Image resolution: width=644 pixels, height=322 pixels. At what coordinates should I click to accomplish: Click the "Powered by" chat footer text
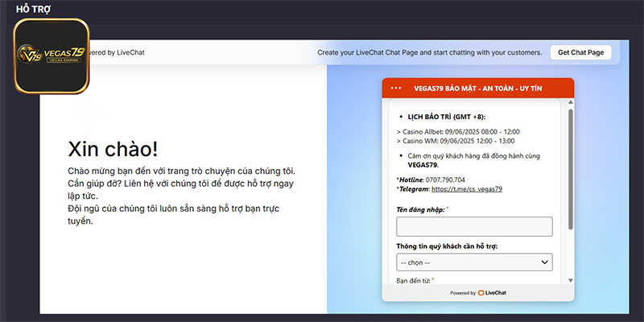point(463,293)
